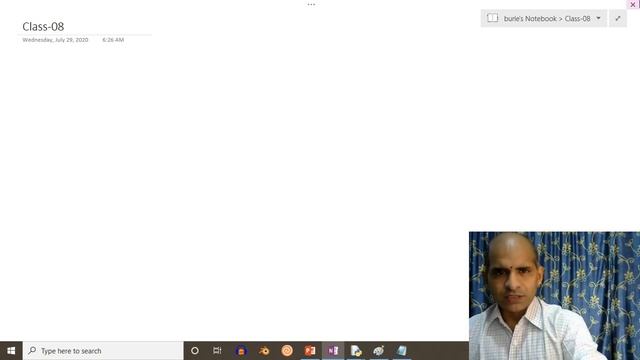Image resolution: width=640 pixels, height=360 pixels.
Task: Open the orange spiral app on taskbar
Action: [x=287, y=351]
